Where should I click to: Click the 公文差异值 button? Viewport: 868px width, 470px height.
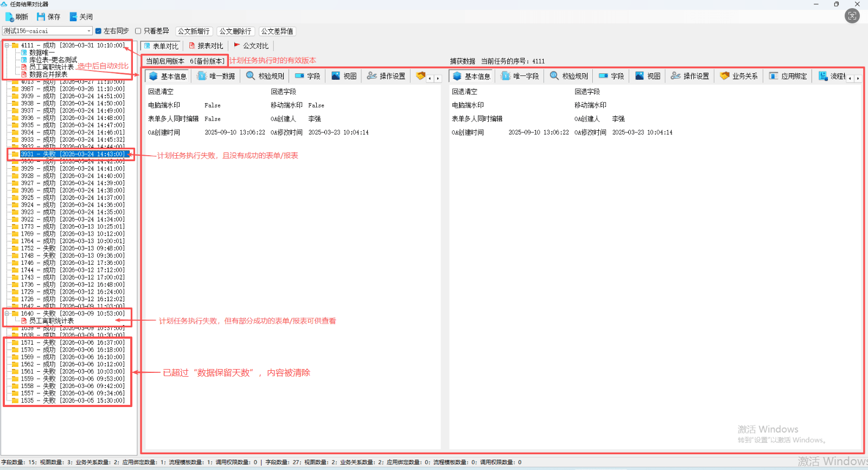point(277,31)
